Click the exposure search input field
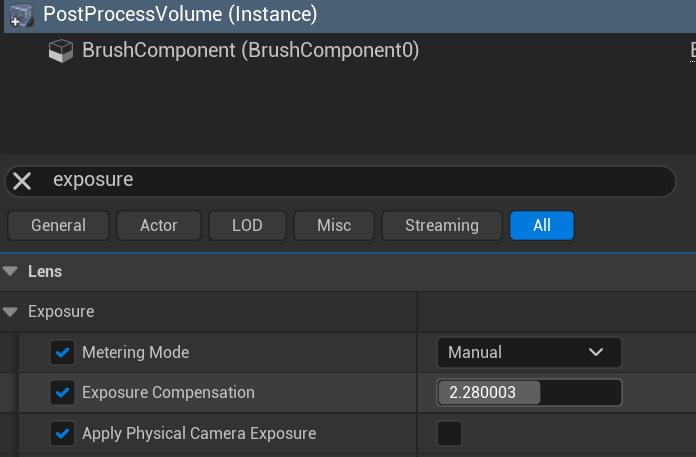This screenshot has width=696, height=457. [350, 181]
